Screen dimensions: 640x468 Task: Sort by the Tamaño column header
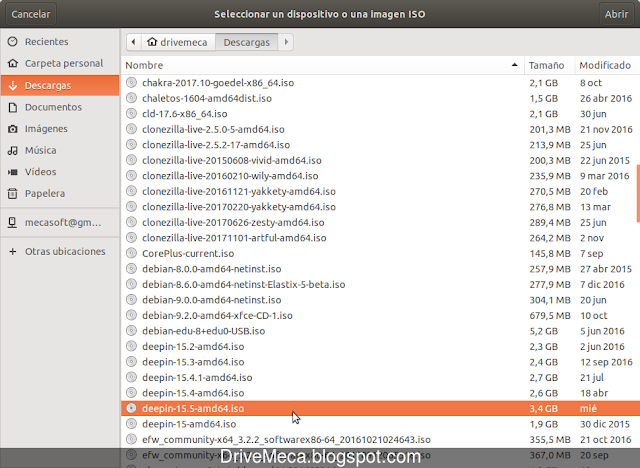(549, 65)
